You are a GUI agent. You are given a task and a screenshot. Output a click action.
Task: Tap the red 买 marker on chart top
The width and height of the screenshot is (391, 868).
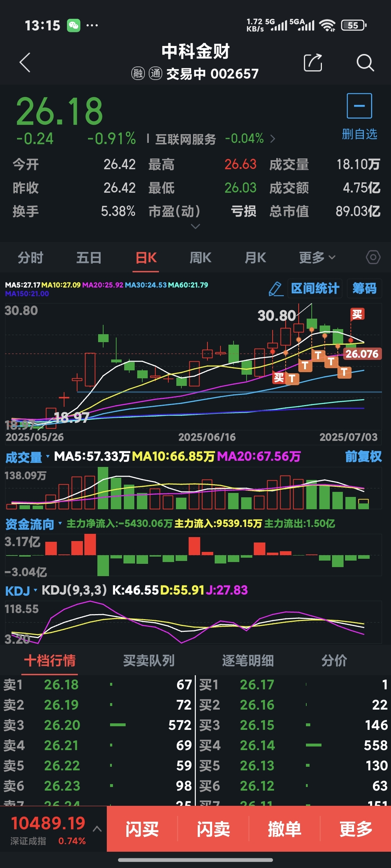pos(357,314)
